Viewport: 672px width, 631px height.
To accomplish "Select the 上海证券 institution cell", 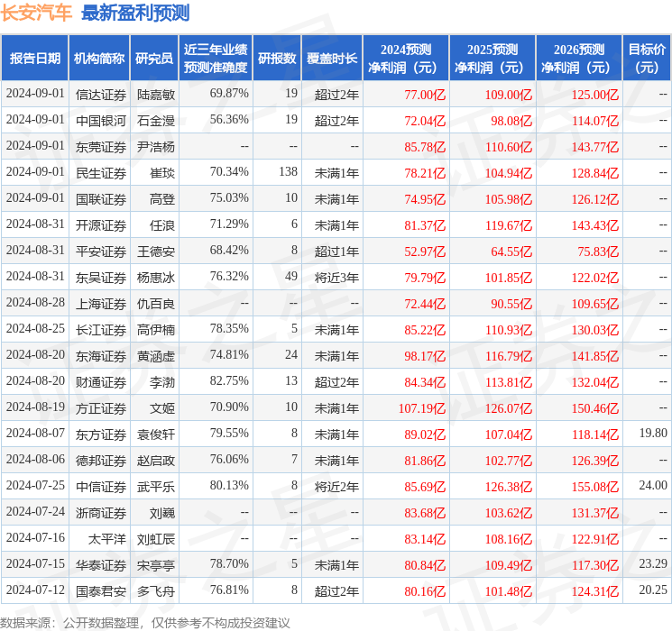I will tap(101, 303).
